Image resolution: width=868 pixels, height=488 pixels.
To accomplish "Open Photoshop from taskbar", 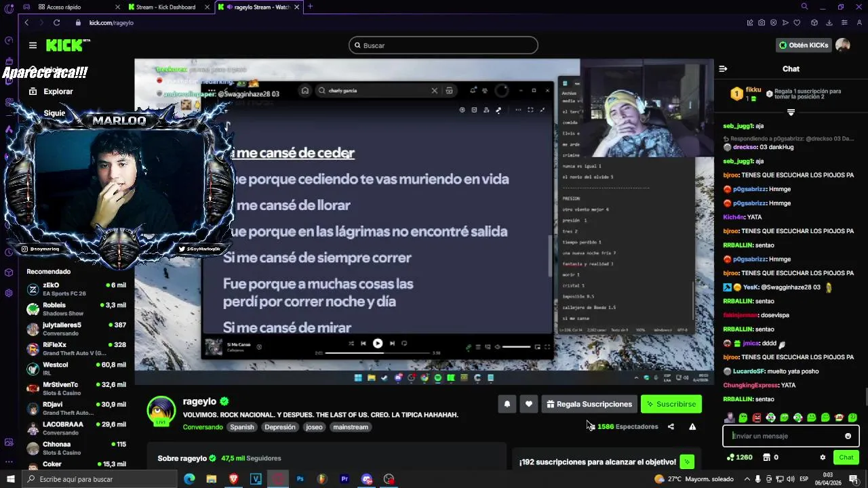I will (300, 479).
